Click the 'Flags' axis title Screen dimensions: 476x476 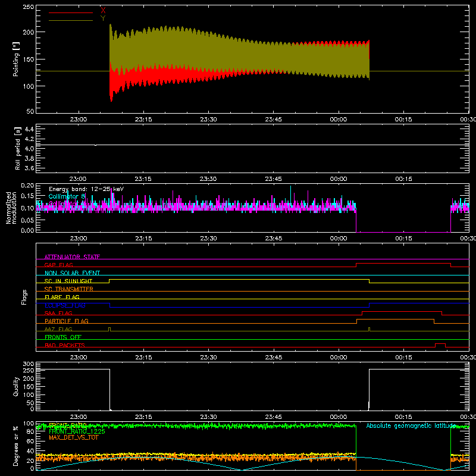point(24,297)
